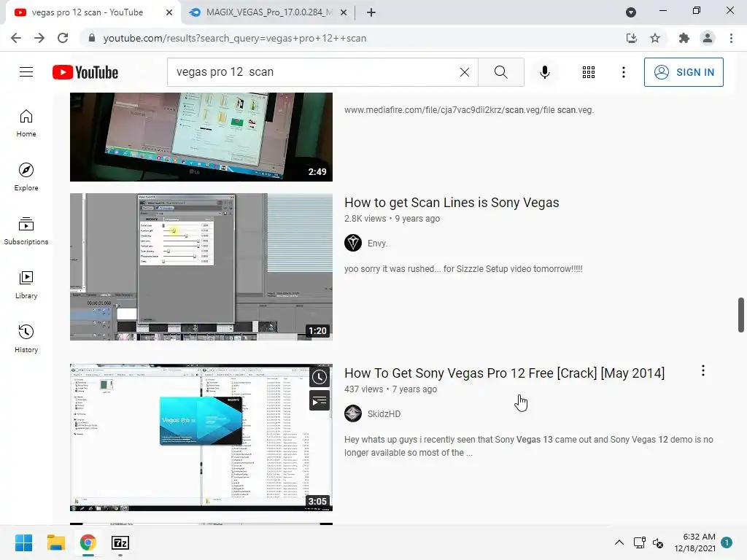Add crack video to Watch later

click(320, 377)
